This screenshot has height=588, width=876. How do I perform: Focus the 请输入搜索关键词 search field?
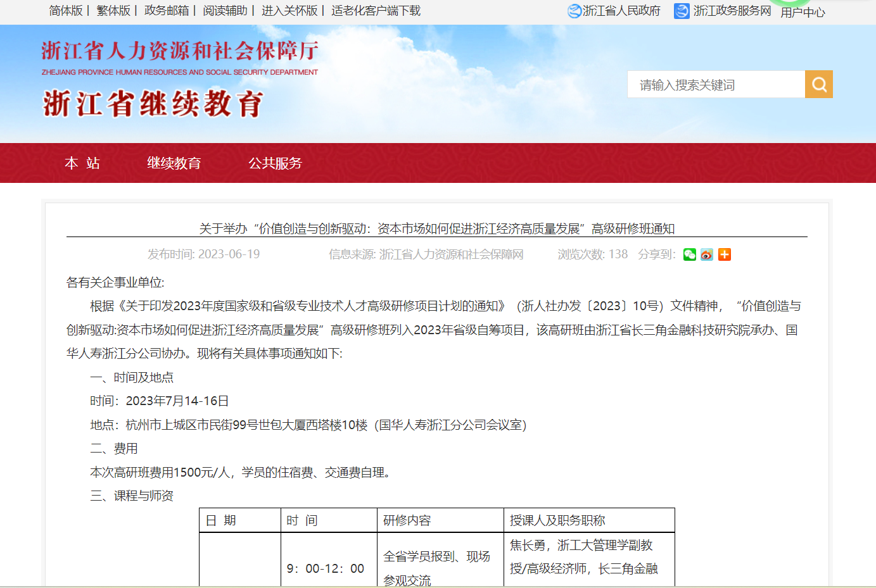[716, 84]
